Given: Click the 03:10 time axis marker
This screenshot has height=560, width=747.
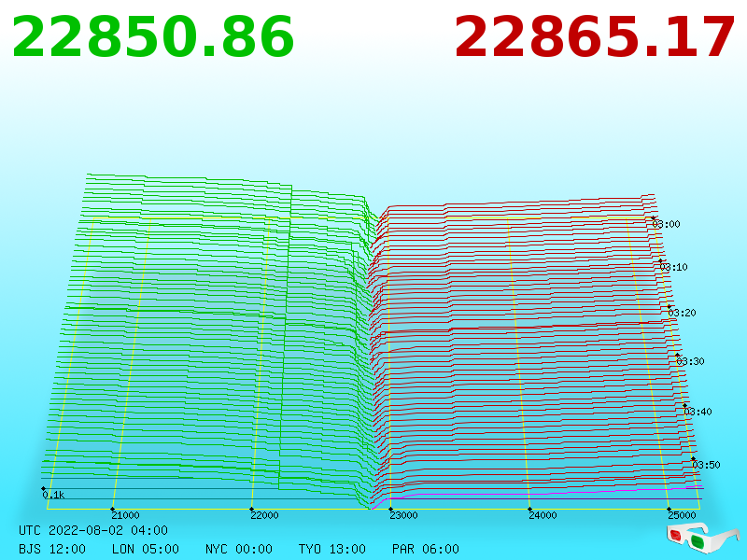Looking at the screenshot, I should point(673,267).
